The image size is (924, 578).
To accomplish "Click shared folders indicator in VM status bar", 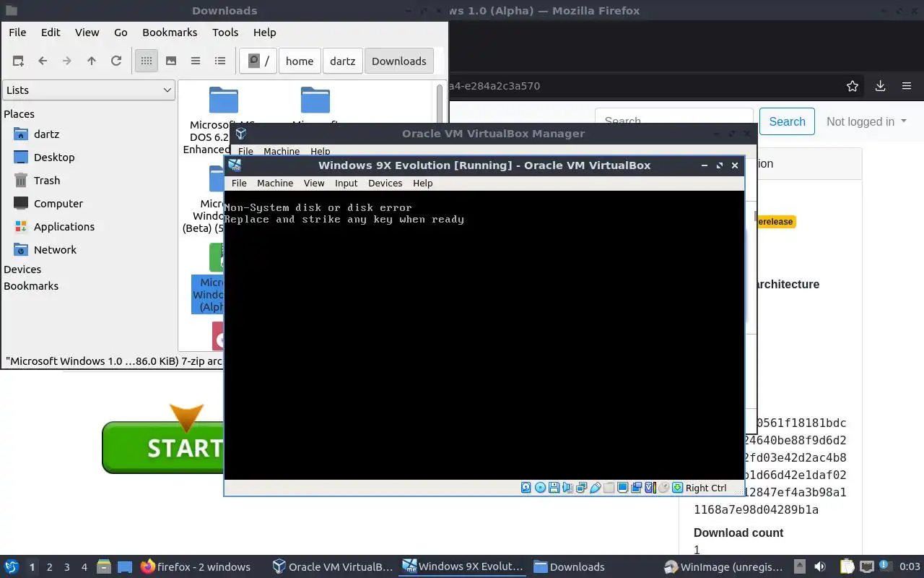I will [609, 488].
